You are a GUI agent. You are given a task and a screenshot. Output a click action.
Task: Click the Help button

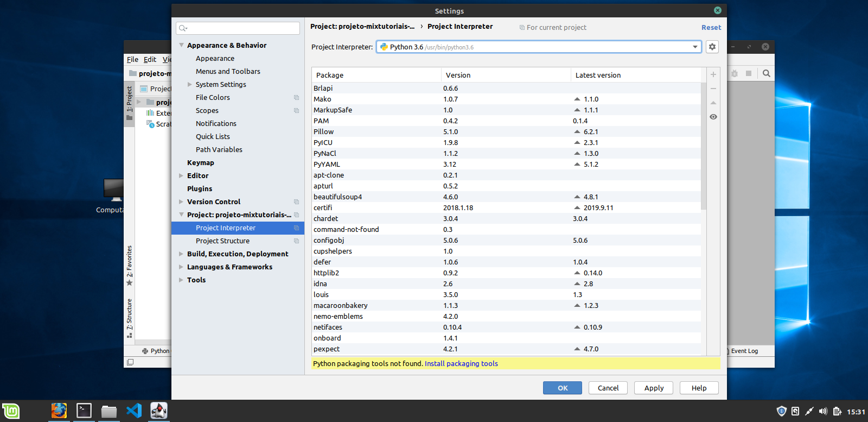(699, 388)
